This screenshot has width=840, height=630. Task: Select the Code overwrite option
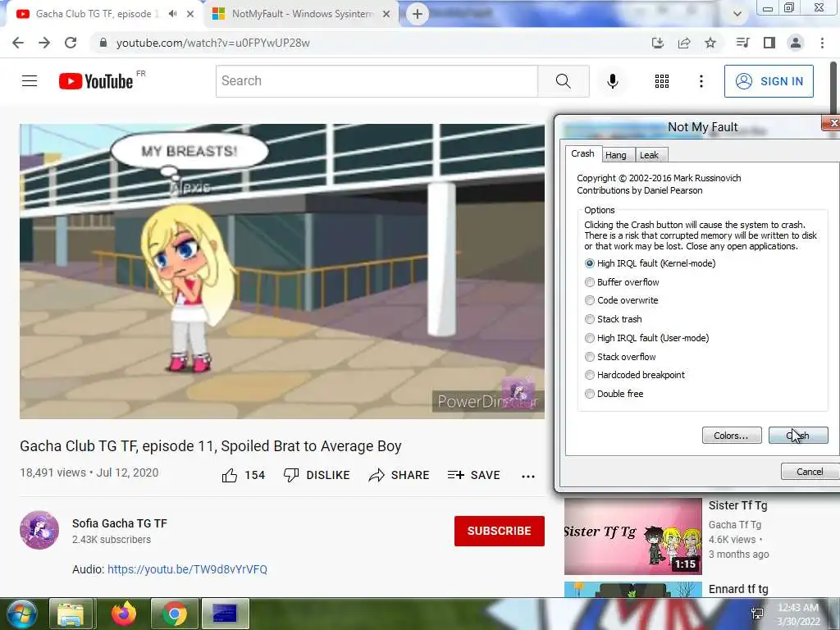click(622, 300)
